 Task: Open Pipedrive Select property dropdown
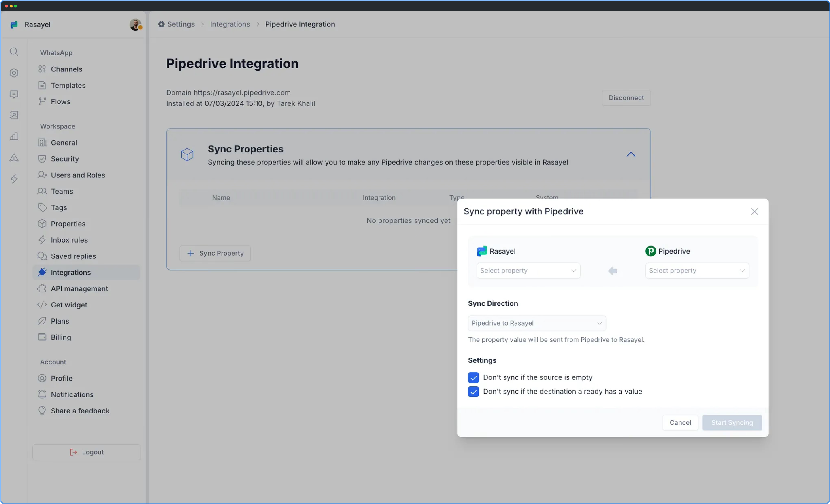pos(697,271)
